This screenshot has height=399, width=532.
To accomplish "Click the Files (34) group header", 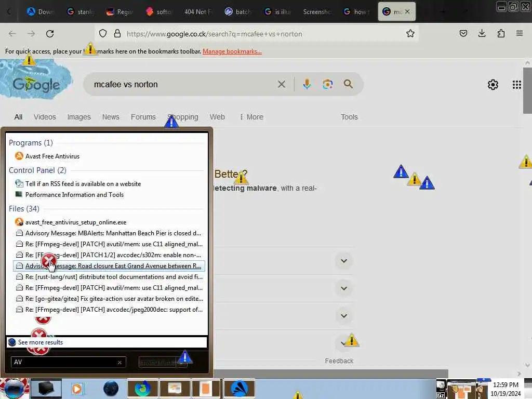I will [x=24, y=209].
